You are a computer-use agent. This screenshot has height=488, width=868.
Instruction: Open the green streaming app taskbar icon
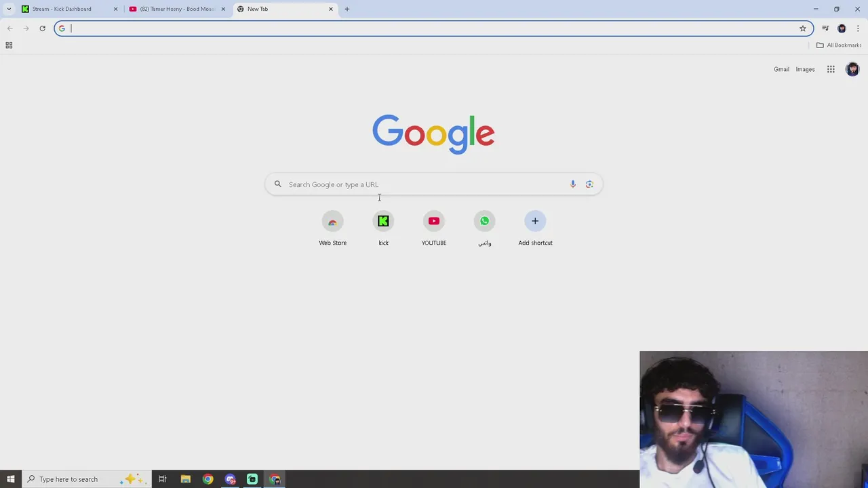252,479
